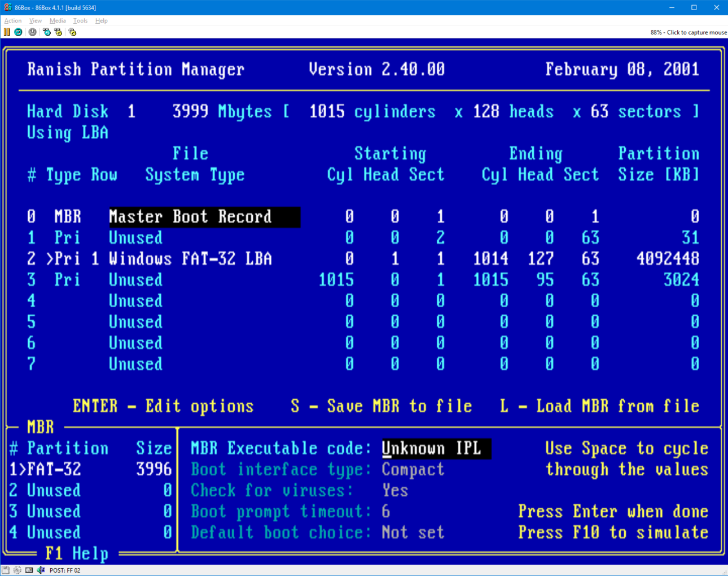Open the Action menu
The width and height of the screenshot is (728, 576).
(13, 20)
